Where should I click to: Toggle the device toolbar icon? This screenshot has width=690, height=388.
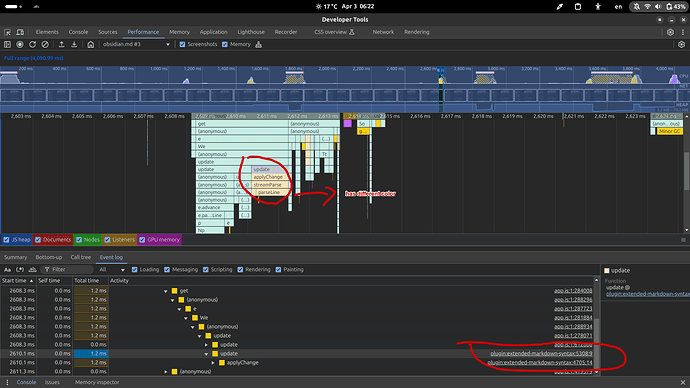click(20, 32)
